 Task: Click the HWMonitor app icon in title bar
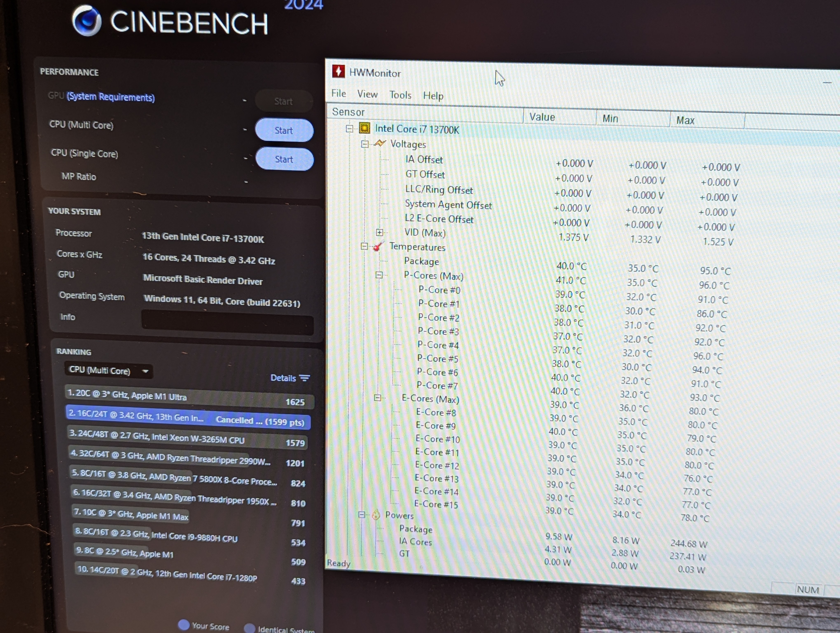[x=338, y=72]
